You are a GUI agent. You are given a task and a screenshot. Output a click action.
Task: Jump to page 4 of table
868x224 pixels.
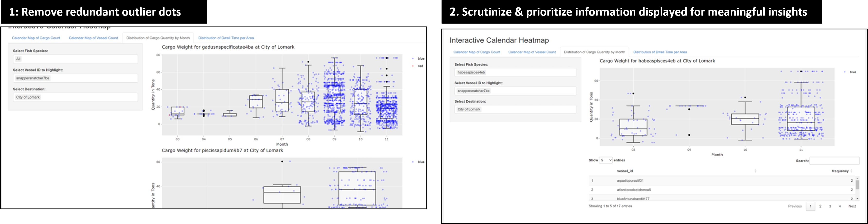839,206
